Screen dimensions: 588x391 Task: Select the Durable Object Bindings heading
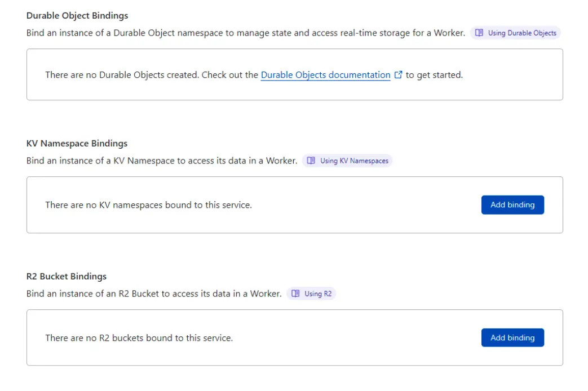point(77,15)
